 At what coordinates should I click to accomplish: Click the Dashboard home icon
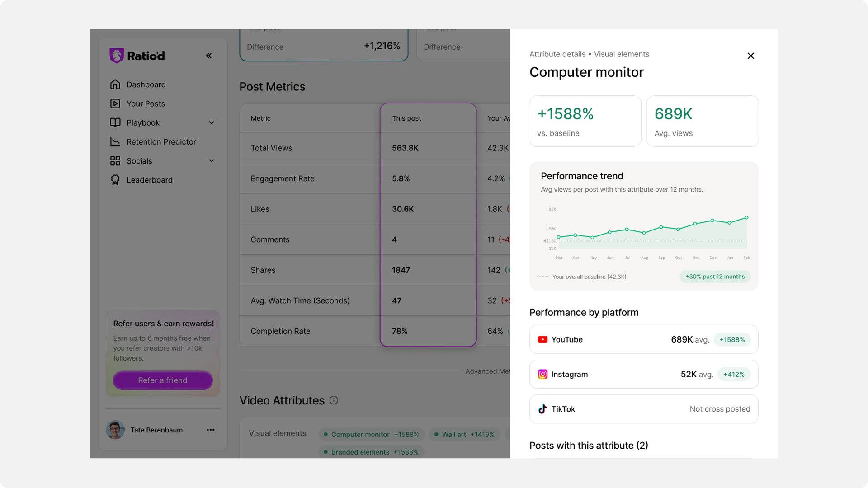point(115,84)
